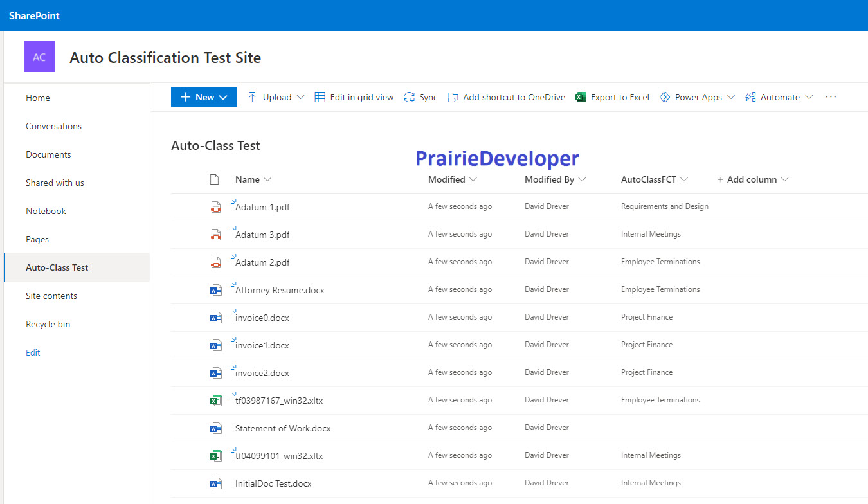Click the SharePoint header link
The image size is (868, 504).
pyautogui.click(x=34, y=15)
